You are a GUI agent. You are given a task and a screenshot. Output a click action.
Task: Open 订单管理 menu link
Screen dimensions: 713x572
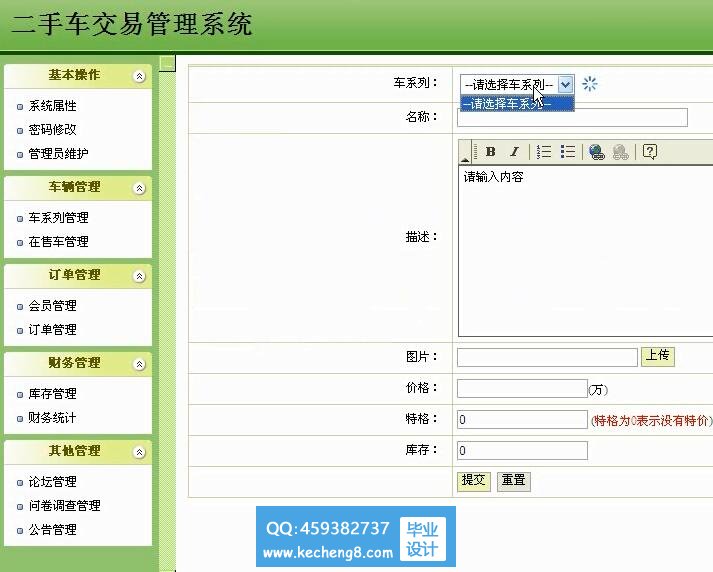click(x=52, y=330)
